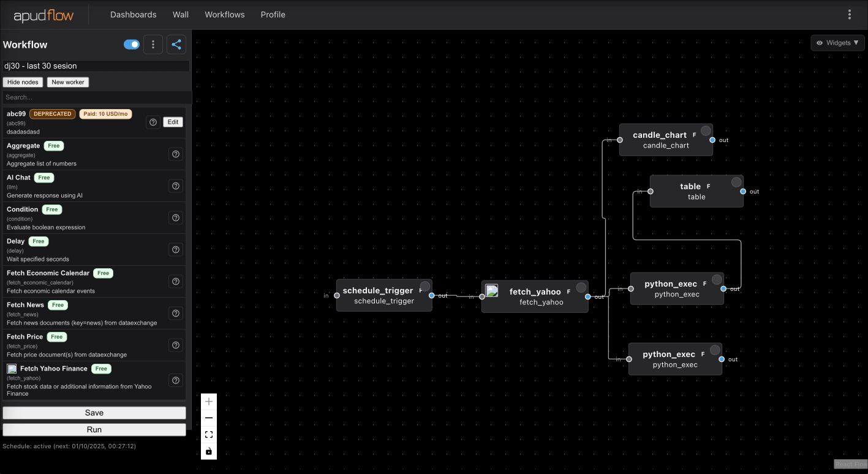Click the Fetch Yahoo Finance node thumbnail image
Screen dimensions: 868x474
pos(492,292)
